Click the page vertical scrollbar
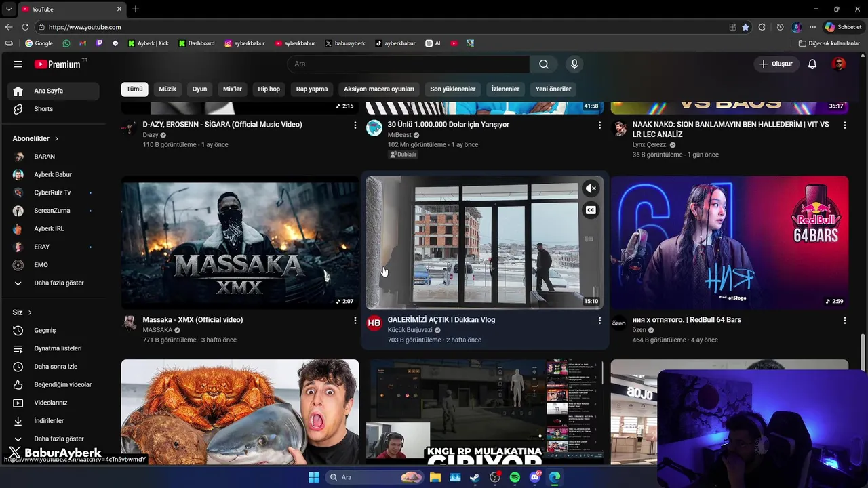This screenshot has height=488, width=868. click(863, 352)
